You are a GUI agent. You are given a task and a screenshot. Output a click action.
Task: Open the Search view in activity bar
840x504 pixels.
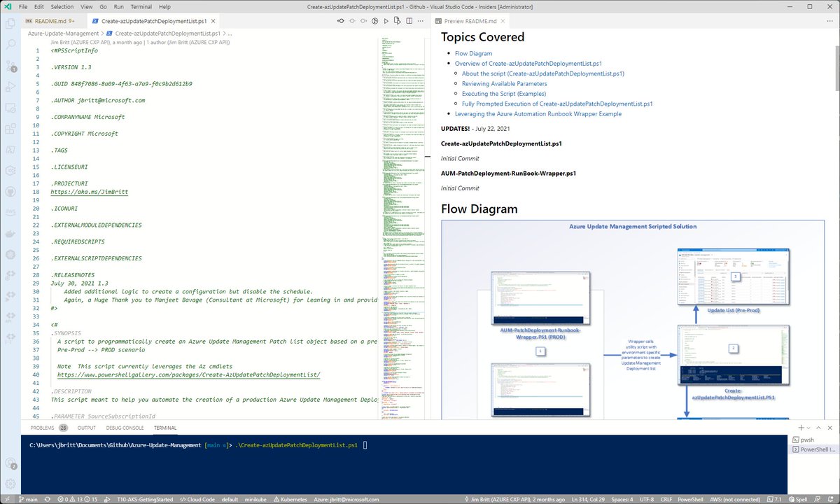pos(10,44)
